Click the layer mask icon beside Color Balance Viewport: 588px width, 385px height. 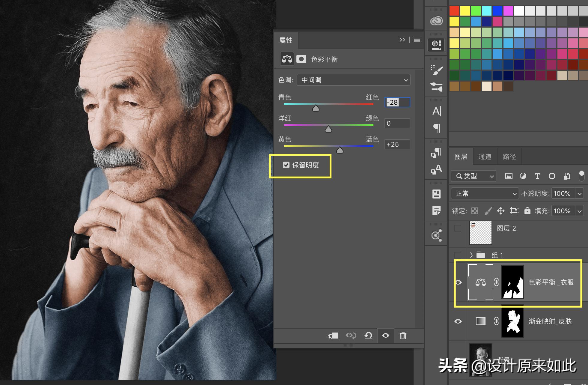click(x=302, y=59)
